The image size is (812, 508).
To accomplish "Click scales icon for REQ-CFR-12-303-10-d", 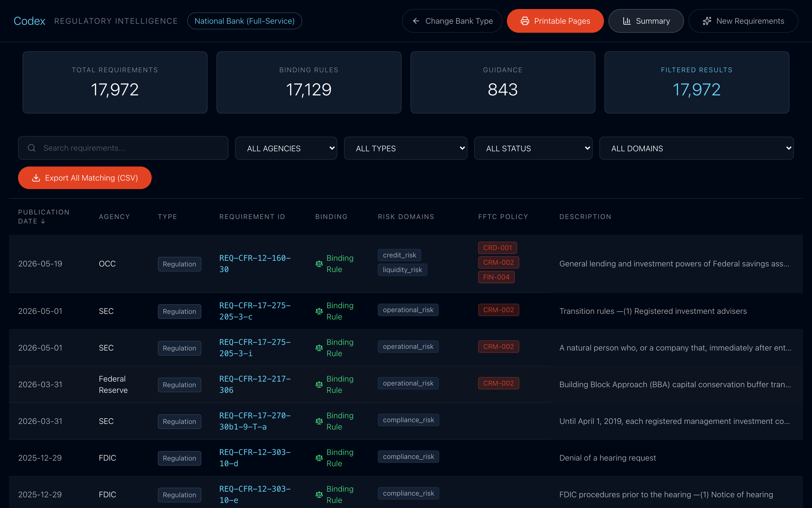I will pos(319,458).
